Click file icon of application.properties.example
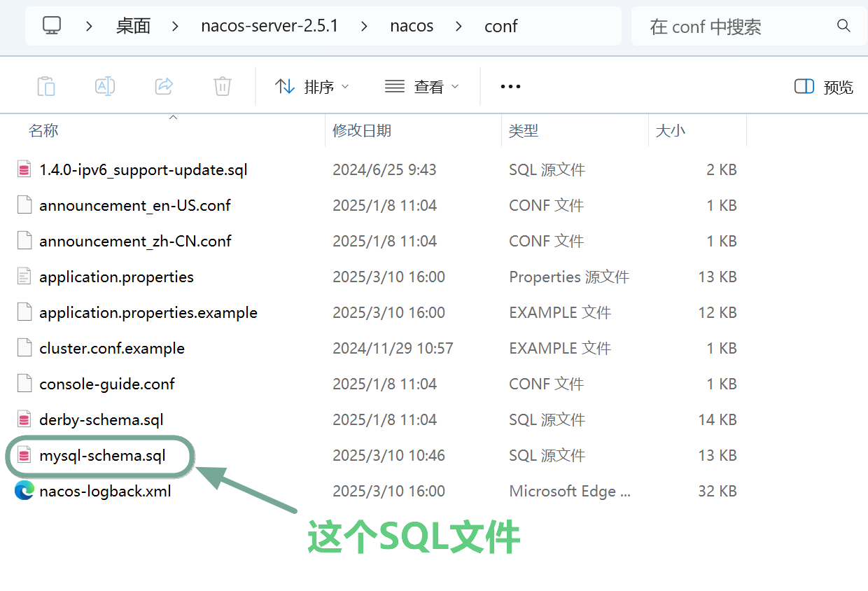868x591 pixels. 24,312
